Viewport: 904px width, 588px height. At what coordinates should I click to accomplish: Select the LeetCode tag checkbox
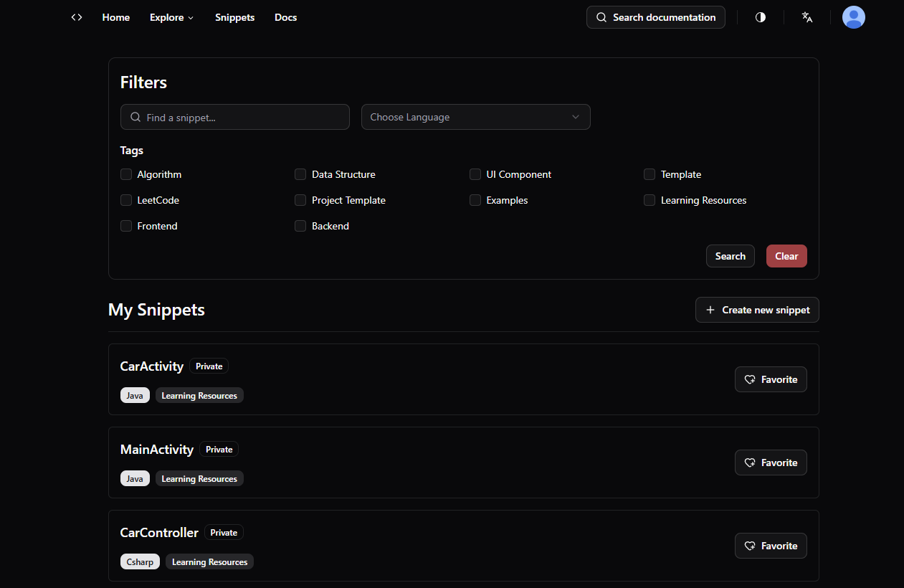pyautogui.click(x=126, y=200)
